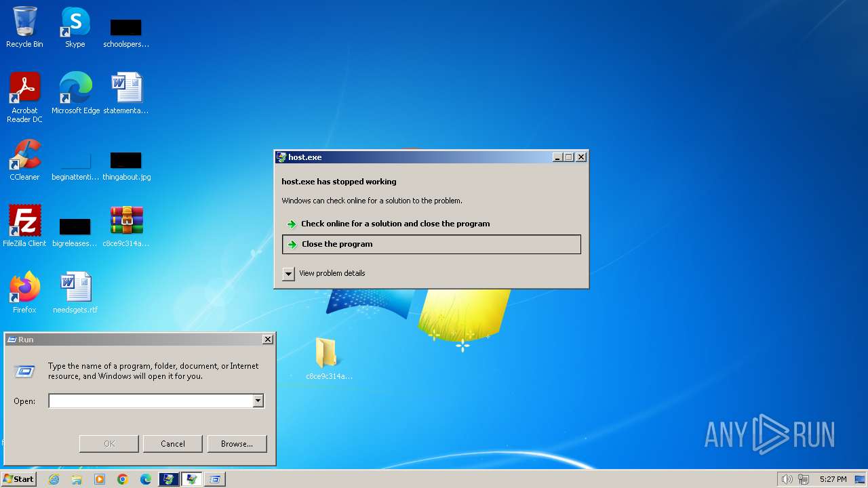Screen dimensions: 868x488
Task: Select the statementa Word document icon
Action: click(x=126, y=93)
